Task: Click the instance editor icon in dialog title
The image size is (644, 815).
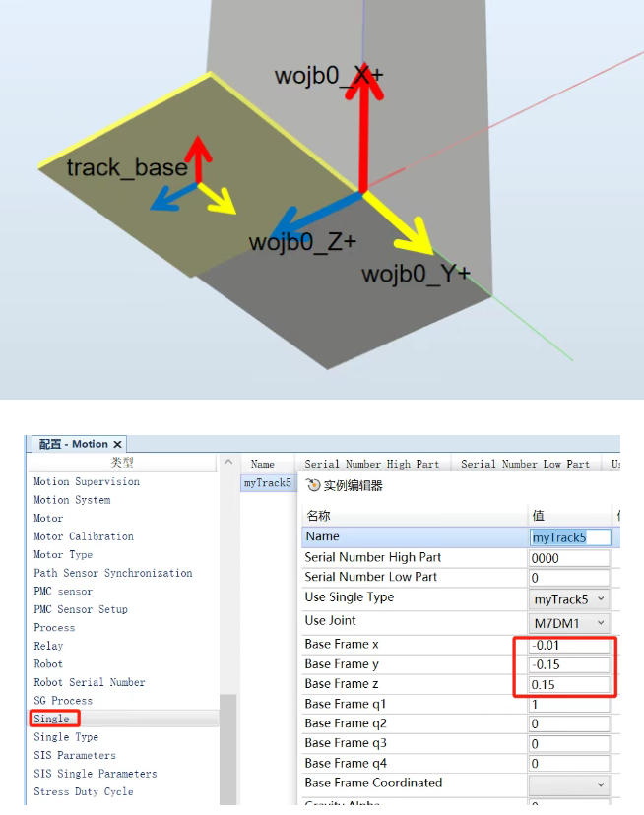Action: click(314, 485)
